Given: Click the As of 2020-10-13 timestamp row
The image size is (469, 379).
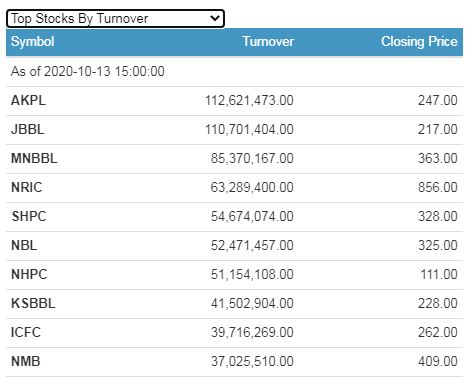Looking at the screenshot, I should pos(234,71).
